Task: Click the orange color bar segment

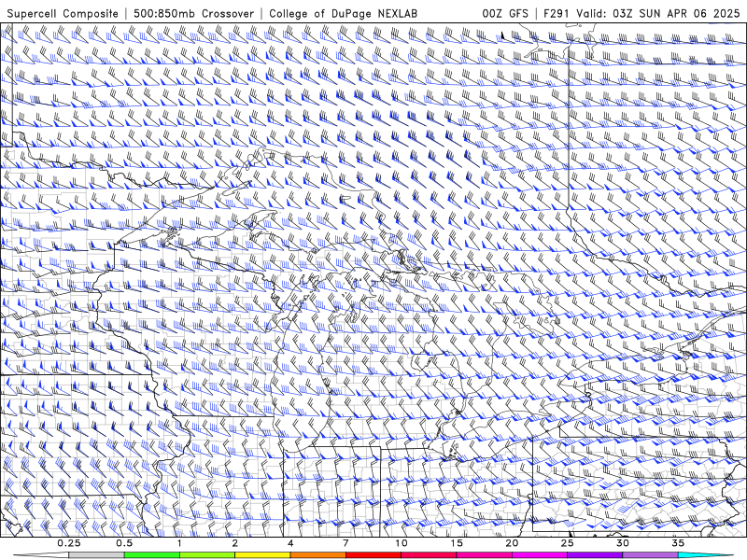Action: (318, 555)
